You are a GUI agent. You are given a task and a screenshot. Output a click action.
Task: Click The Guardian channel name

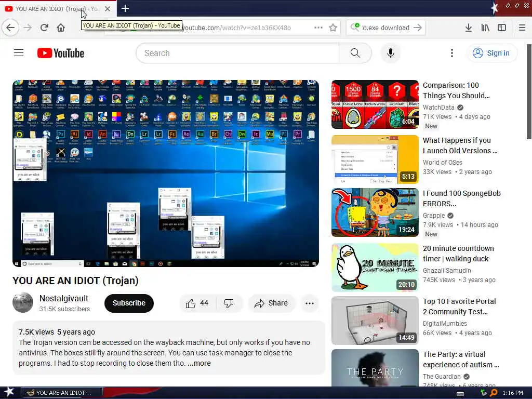(442, 376)
